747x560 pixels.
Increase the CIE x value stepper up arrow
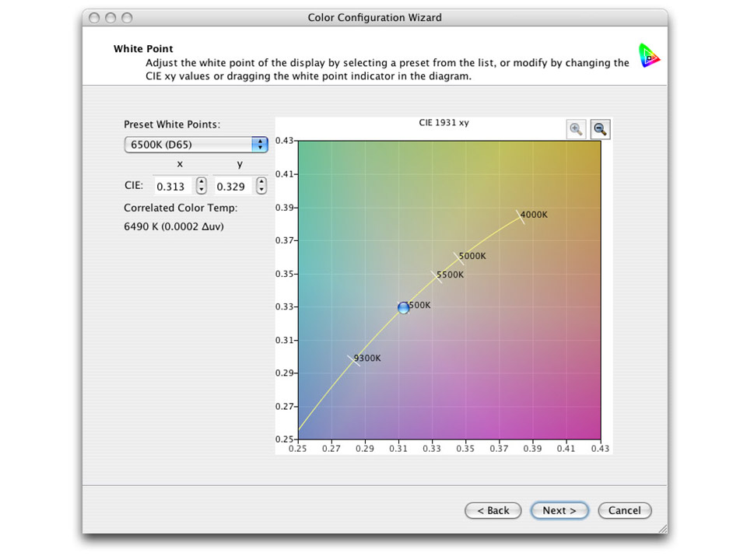click(x=201, y=181)
